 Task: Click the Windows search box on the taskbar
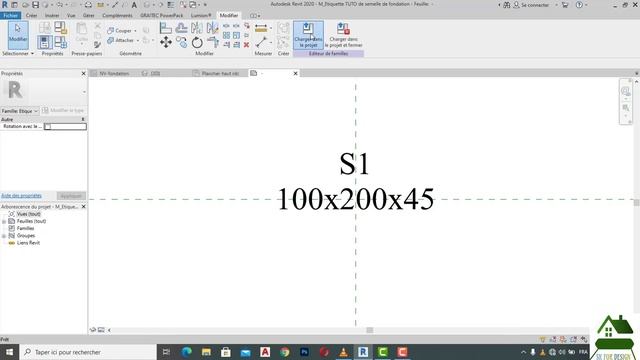pos(89,352)
